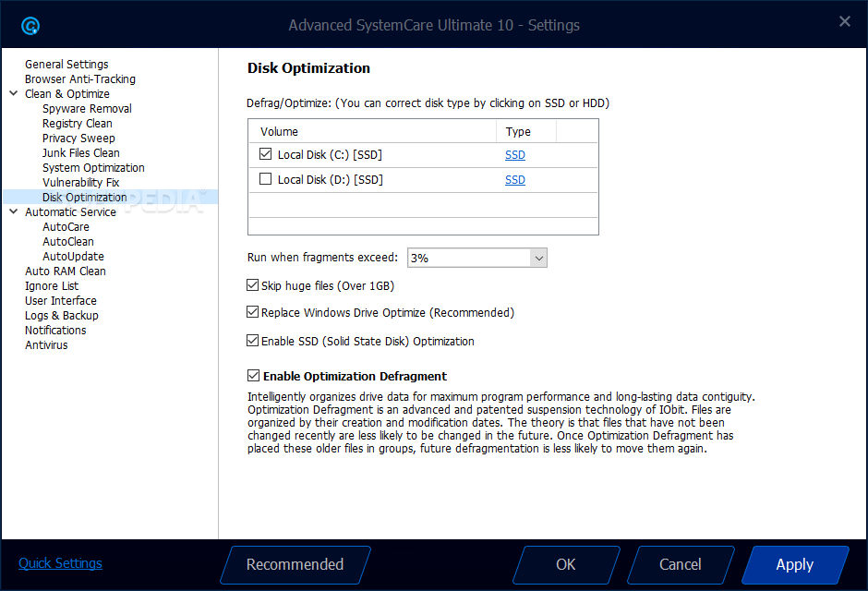
Task: Check the Local Disk (C:) checkbox
Action: coord(266,154)
